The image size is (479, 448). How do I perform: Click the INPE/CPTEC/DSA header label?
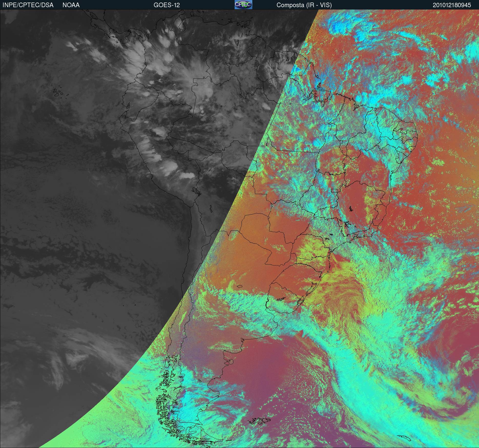(28, 5)
